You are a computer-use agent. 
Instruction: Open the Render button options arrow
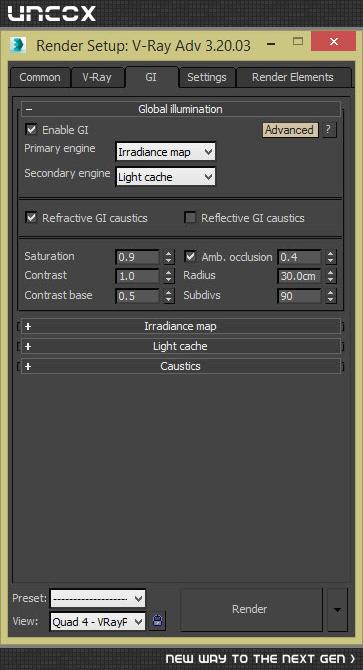tap(337, 610)
